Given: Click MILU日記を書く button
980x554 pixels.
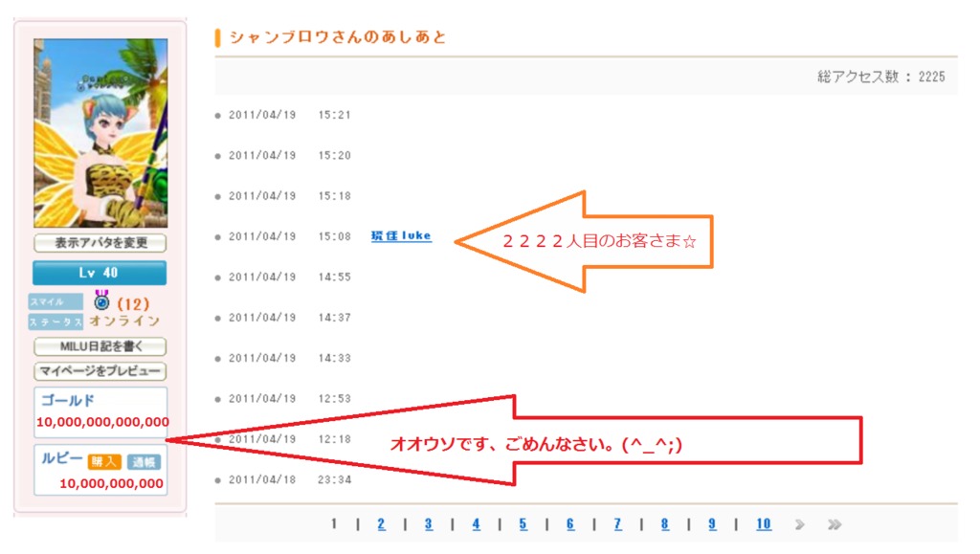Looking at the screenshot, I should pyautogui.click(x=100, y=346).
